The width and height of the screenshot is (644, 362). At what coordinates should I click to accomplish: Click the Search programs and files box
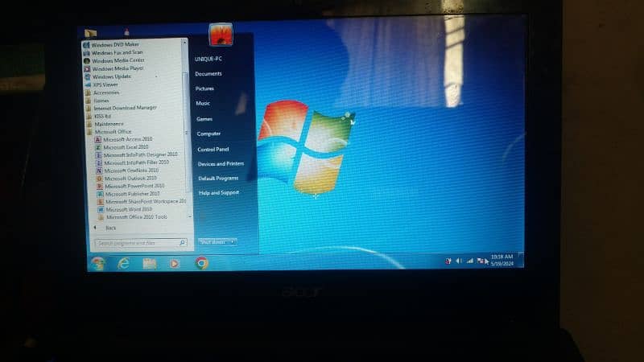point(135,242)
